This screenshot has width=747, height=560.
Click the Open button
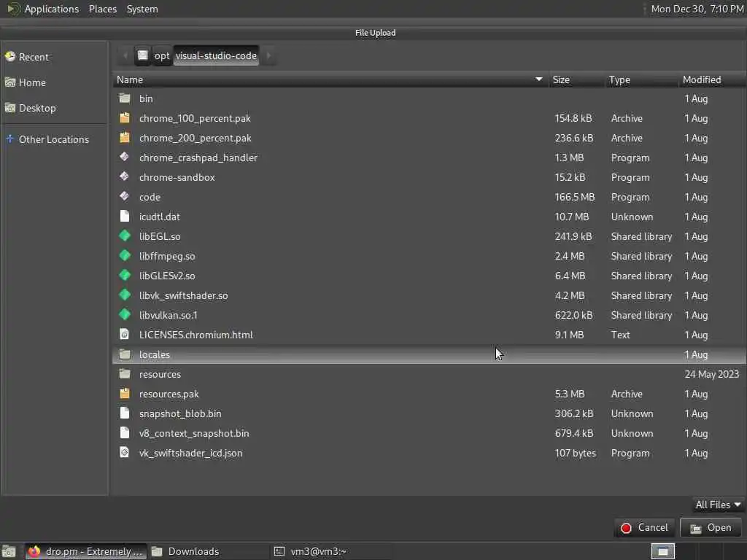711,528
